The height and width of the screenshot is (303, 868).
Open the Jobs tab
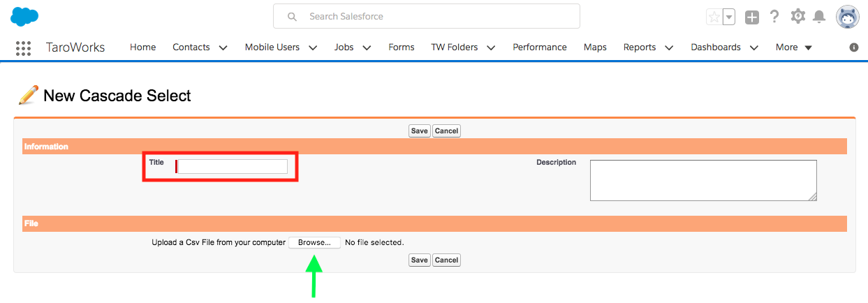(344, 47)
